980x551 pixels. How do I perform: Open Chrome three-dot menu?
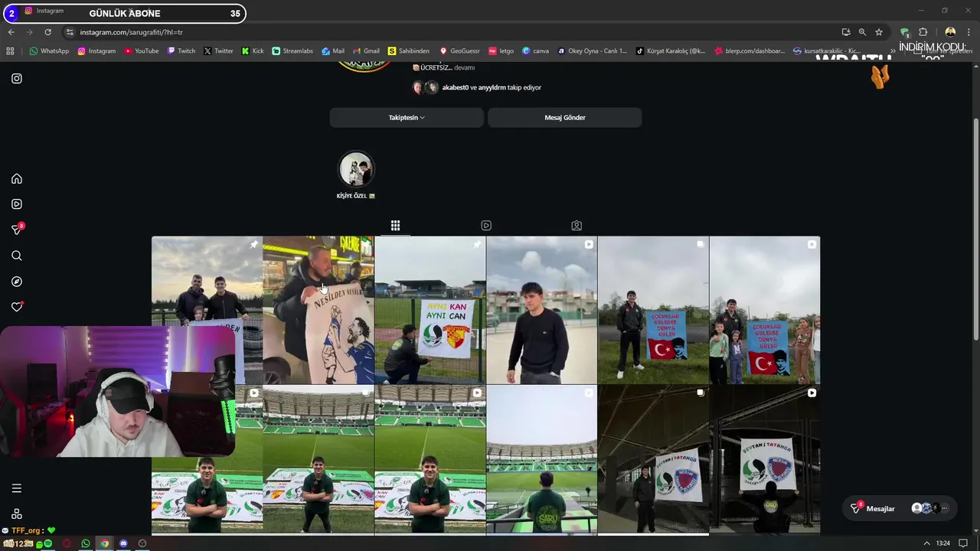pyautogui.click(x=969, y=32)
